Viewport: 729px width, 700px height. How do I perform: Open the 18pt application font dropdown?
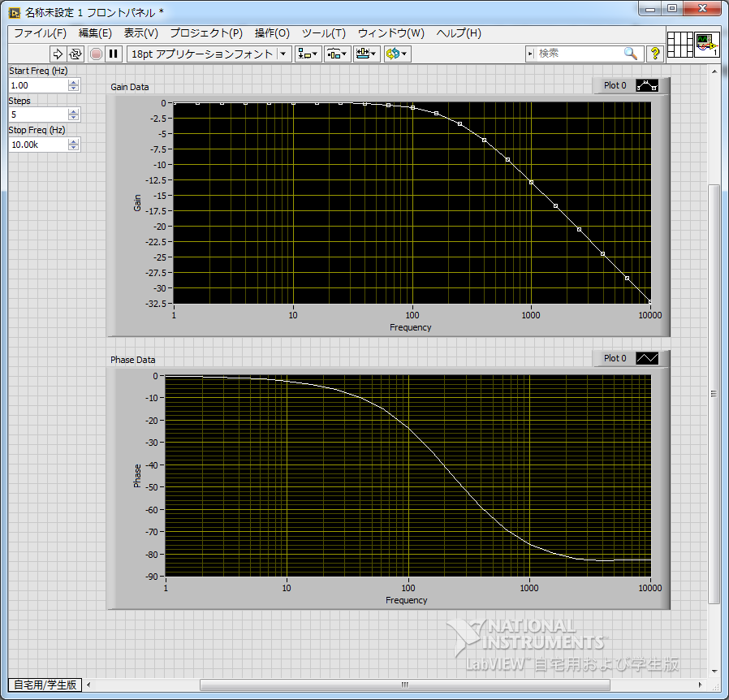(x=209, y=54)
